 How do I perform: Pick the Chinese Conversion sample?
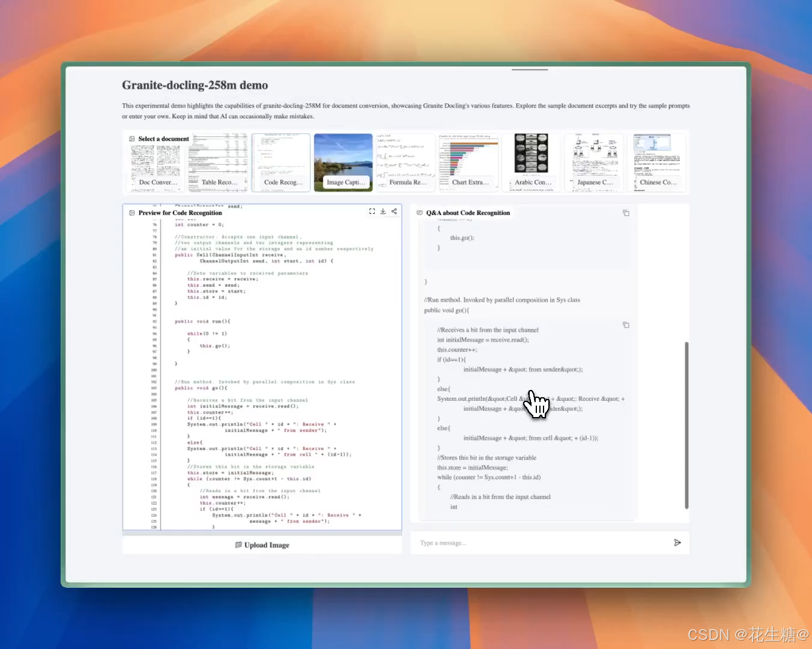tap(656, 163)
